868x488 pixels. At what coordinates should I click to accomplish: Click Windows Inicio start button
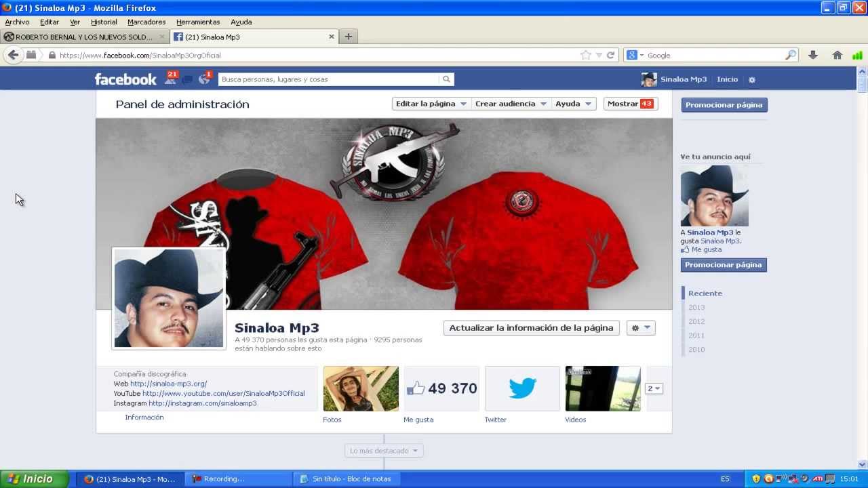pos(34,479)
